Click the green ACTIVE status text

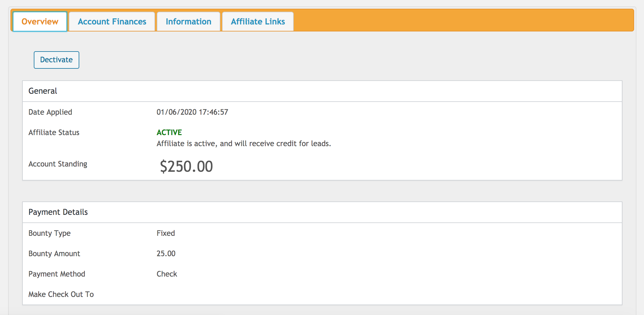[169, 132]
